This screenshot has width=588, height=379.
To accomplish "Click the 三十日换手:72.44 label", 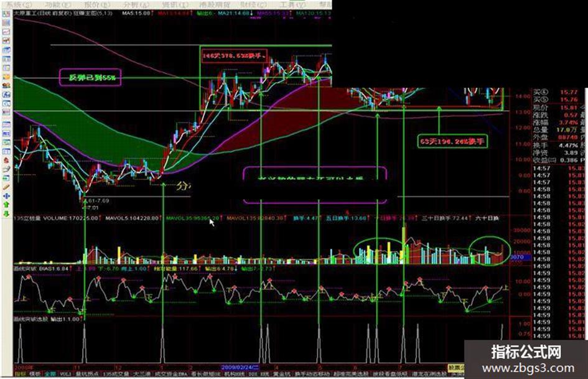I will tap(445, 218).
